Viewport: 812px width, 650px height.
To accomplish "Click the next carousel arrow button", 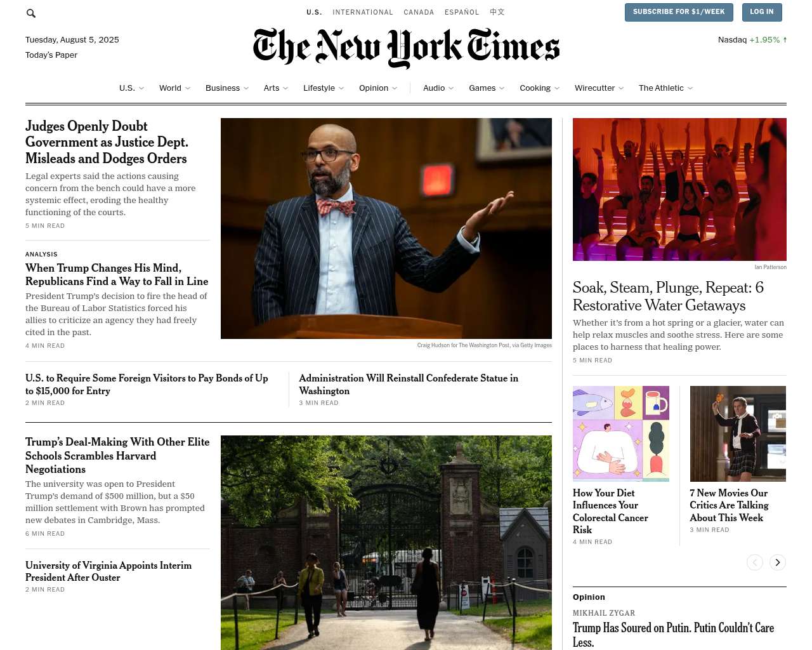I will click(x=778, y=562).
